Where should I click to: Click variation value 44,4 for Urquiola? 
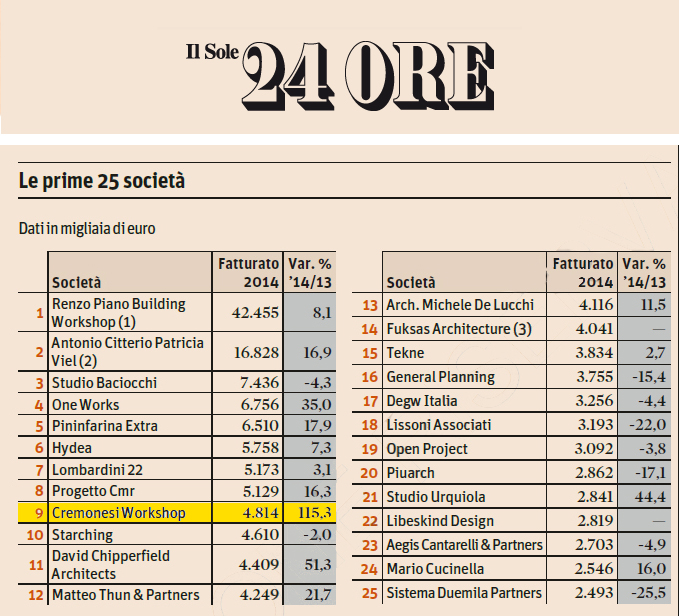point(650,497)
